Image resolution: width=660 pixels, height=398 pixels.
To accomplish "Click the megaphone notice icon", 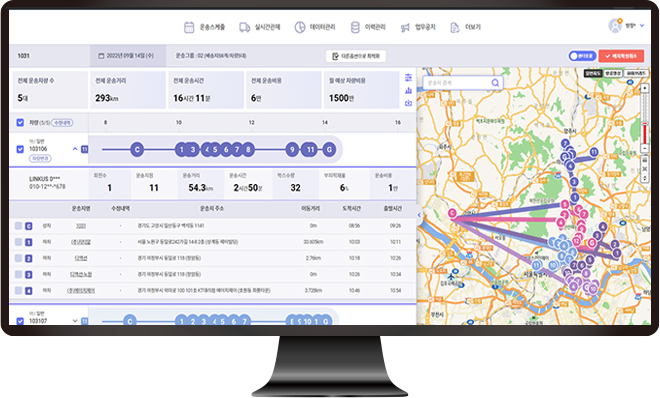I will [x=405, y=28].
